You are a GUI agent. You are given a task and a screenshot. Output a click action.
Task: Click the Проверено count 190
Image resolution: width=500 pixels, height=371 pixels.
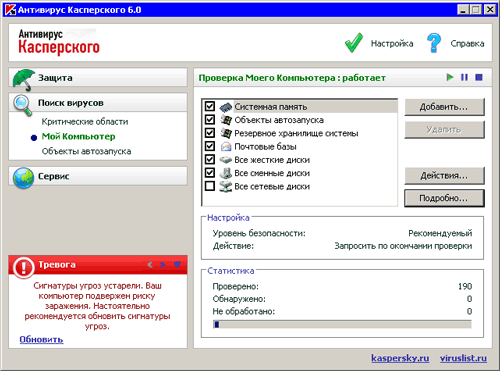(x=465, y=286)
